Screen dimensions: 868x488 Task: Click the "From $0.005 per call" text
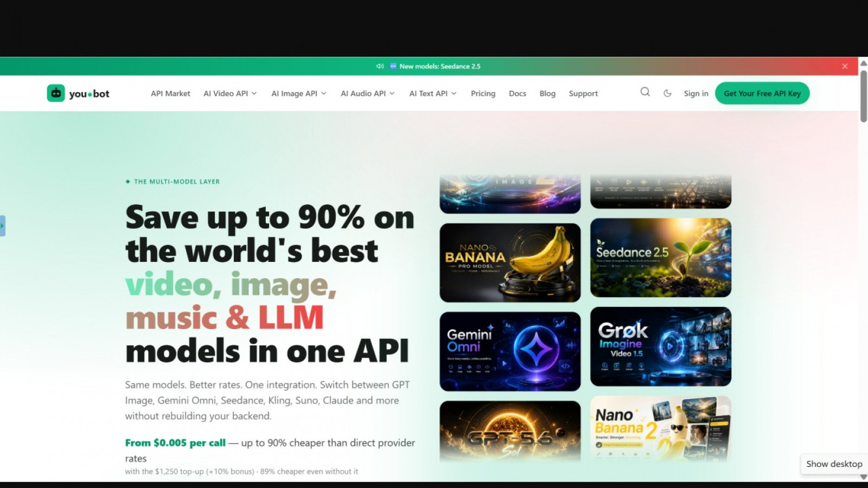coord(175,442)
